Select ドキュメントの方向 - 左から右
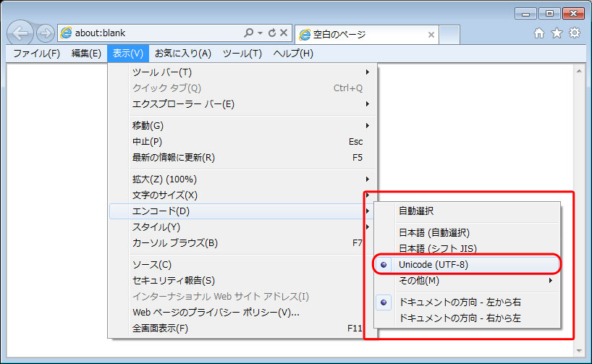 coord(467,302)
